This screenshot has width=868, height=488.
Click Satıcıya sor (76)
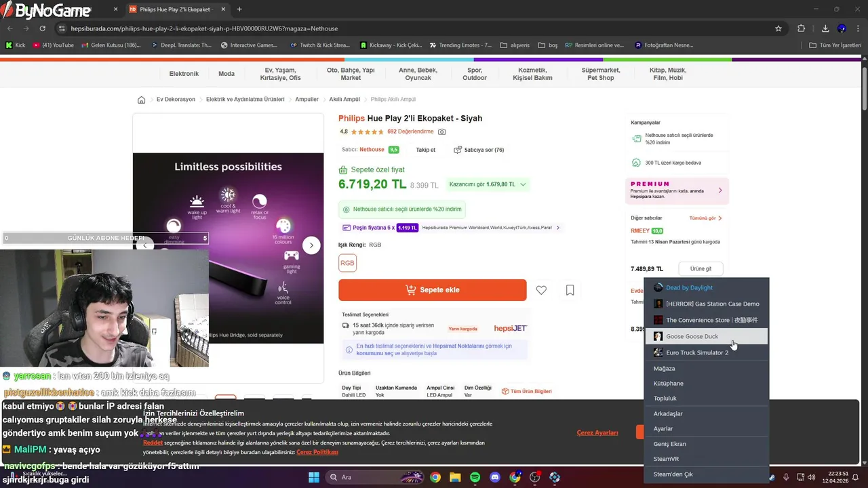click(x=479, y=150)
